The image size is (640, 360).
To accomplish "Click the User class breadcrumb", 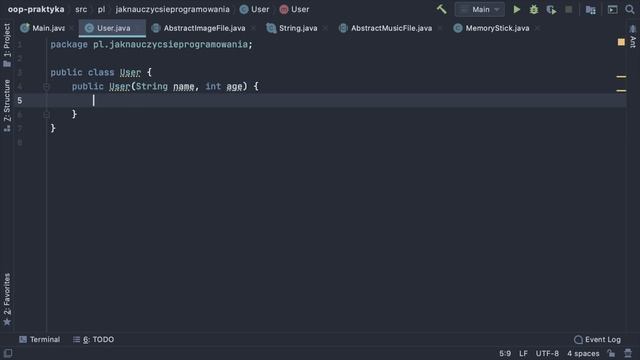I will [x=254, y=9].
